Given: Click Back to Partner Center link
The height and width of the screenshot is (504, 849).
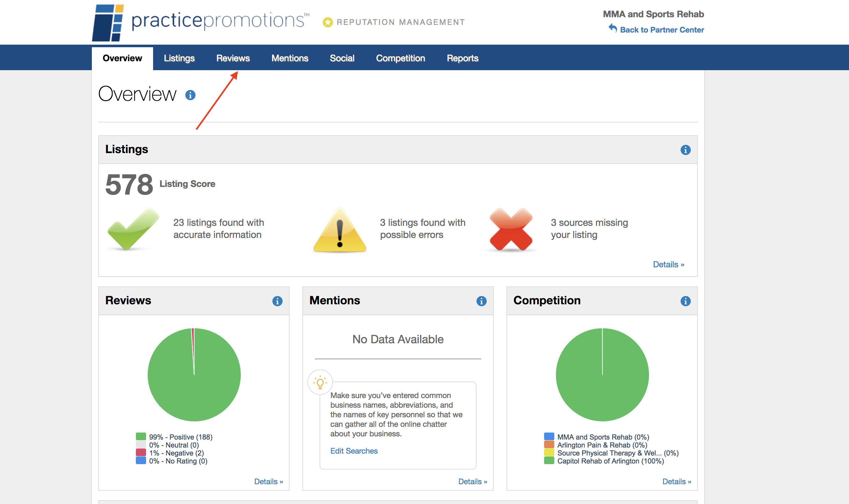Looking at the screenshot, I should (x=662, y=30).
